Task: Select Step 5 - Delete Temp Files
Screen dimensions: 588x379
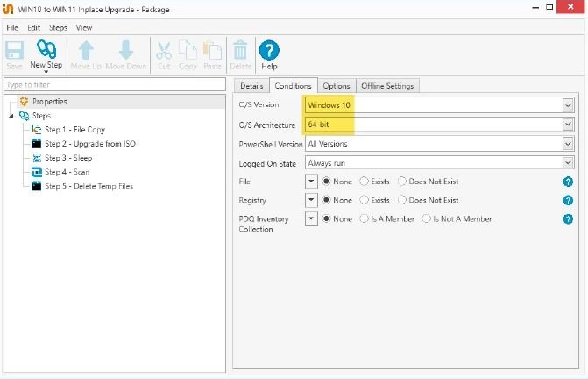Action: [x=89, y=186]
